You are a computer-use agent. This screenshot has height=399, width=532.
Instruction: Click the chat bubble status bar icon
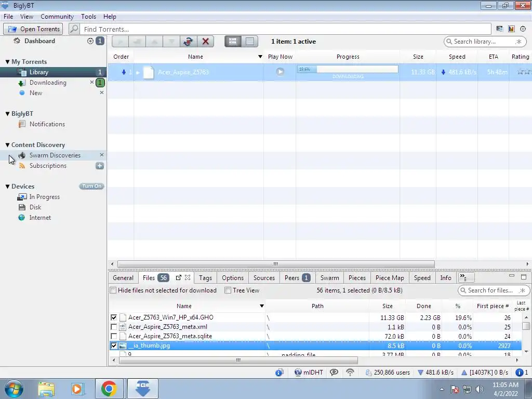point(334,373)
